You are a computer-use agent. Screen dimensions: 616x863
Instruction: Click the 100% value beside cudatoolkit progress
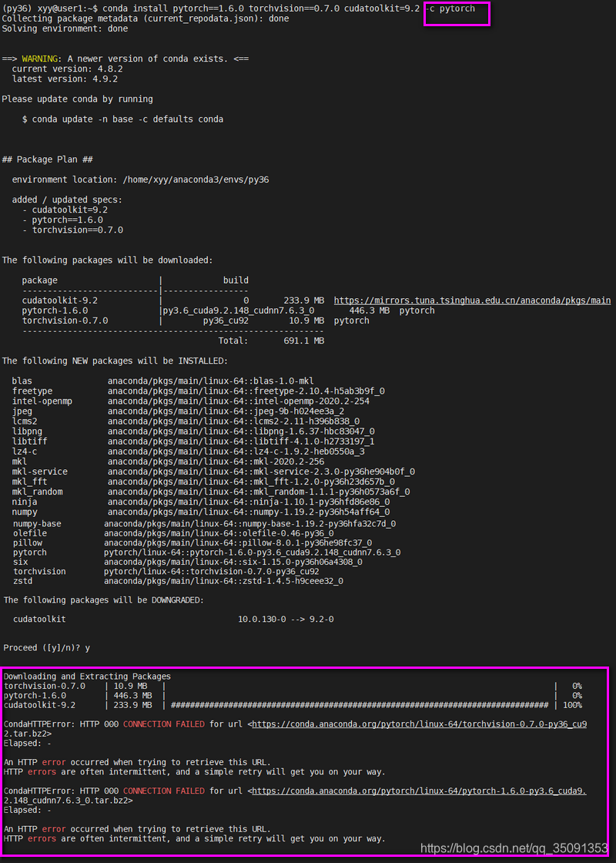pos(572,705)
